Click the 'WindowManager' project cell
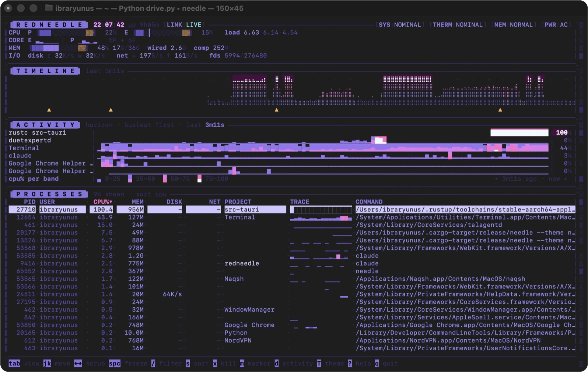The height and width of the screenshot is (372, 588). pyautogui.click(x=249, y=309)
